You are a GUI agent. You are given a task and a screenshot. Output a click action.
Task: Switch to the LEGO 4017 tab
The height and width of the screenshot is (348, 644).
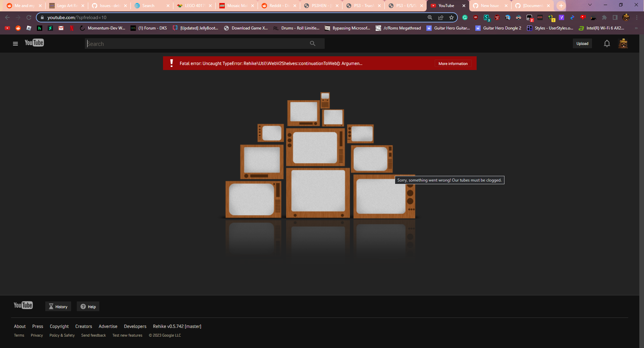pos(195,6)
